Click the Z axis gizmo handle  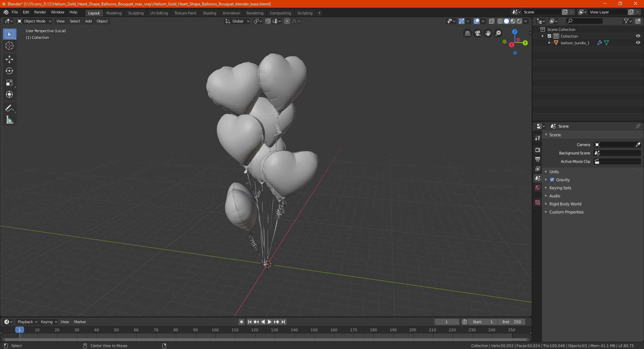[515, 32]
